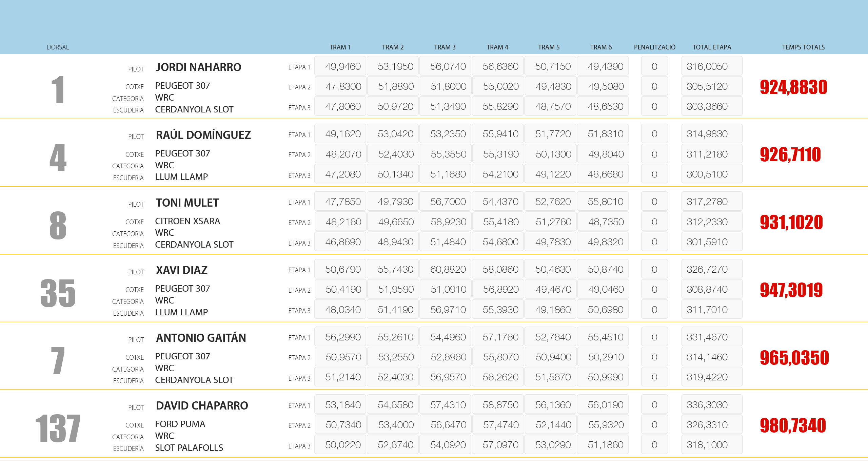Select the pilot name JORDI NAHARRO
Viewport: 868px width, 461px height.
click(198, 67)
